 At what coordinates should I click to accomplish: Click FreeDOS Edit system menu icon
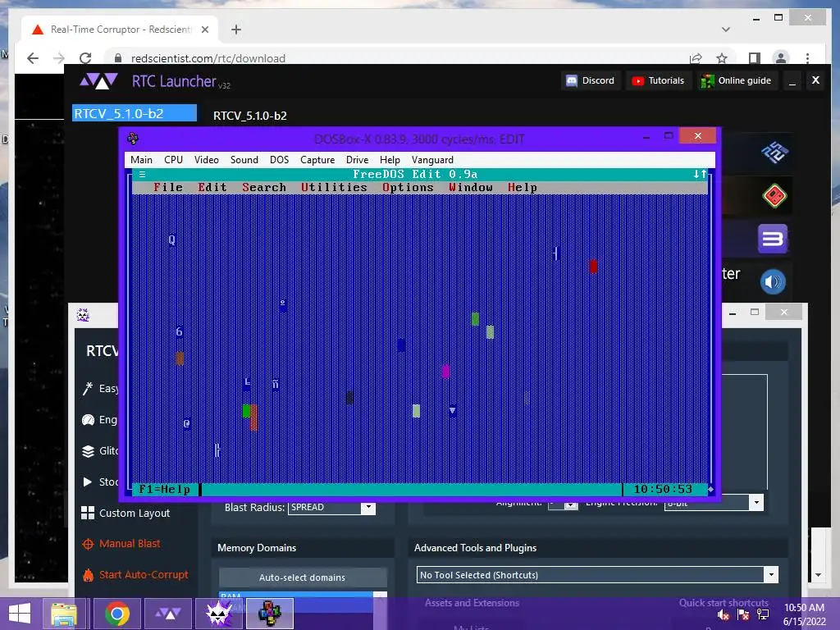[142, 174]
